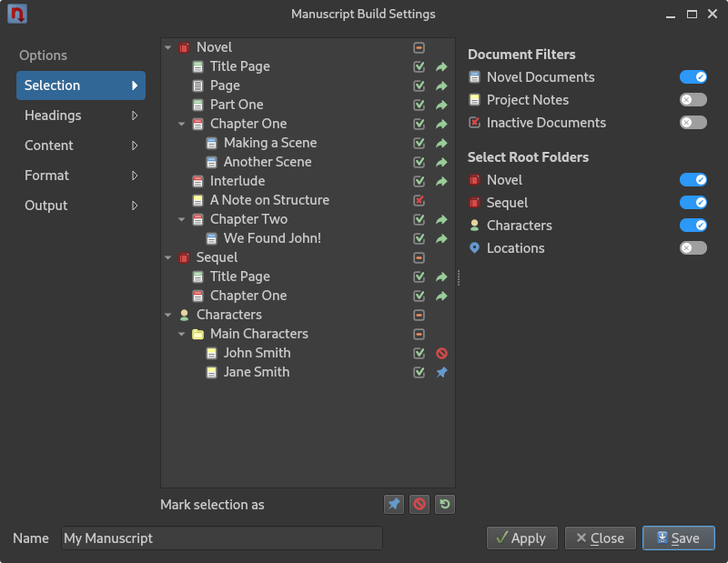728x563 pixels.
Task: Click the Apply button
Action: [521, 538]
